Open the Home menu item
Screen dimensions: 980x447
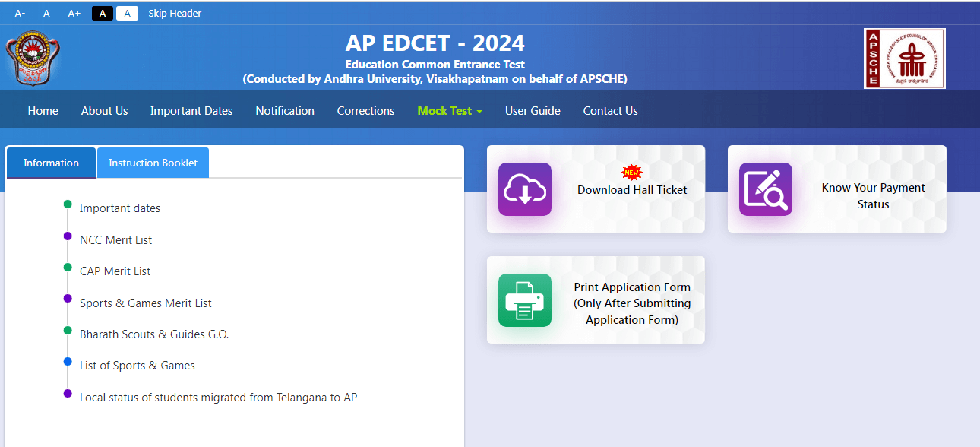43,111
